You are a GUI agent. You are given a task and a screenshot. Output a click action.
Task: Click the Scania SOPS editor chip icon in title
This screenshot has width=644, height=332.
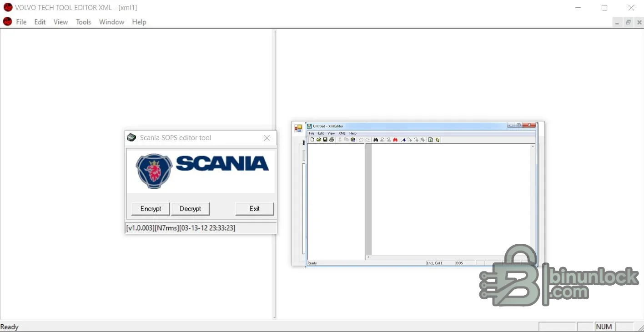pos(131,137)
